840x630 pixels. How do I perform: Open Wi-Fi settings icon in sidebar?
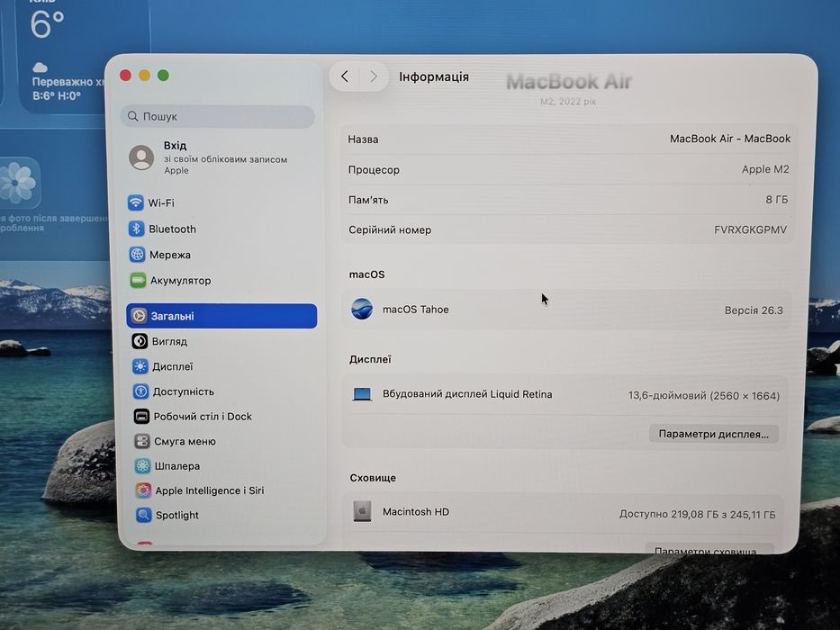click(x=136, y=202)
